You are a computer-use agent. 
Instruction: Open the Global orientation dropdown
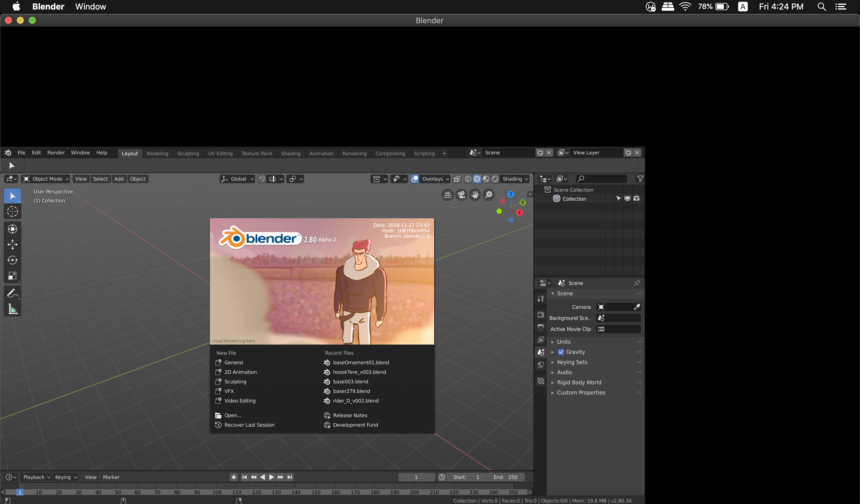237,179
